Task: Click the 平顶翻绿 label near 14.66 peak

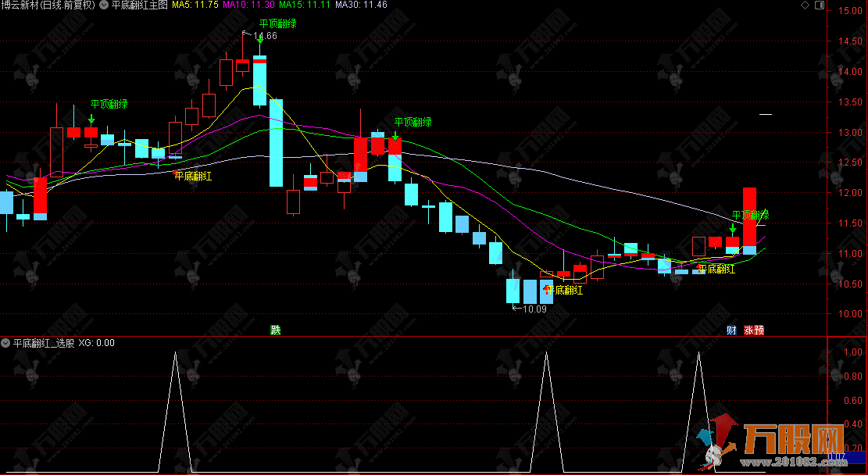Action: pyautogui.click(x=278, y=23)
